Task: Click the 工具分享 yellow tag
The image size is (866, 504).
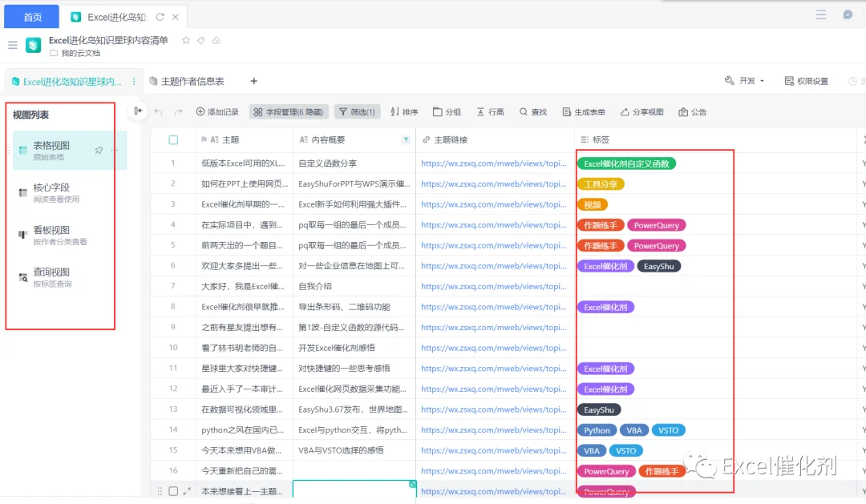Action: (x=601, y=183)
